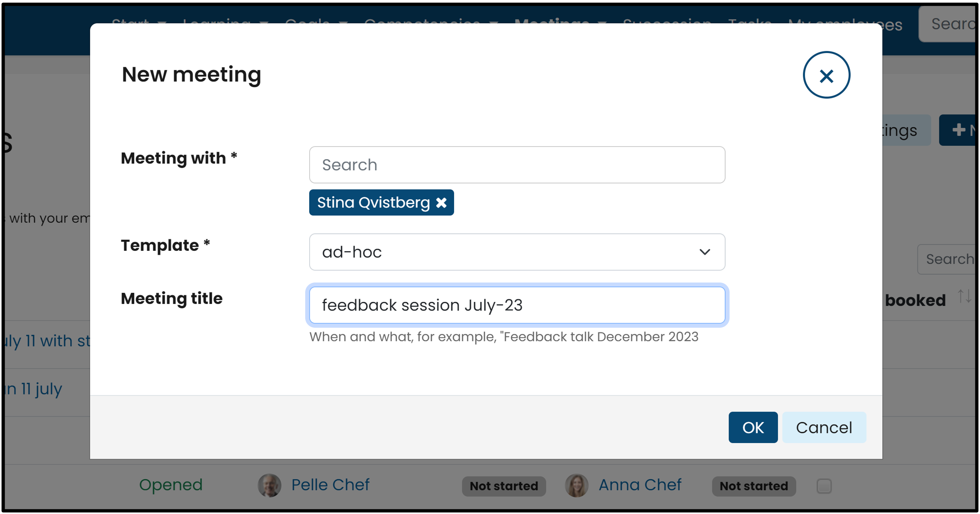The width and height of the screenshot is (980, 514).
Task: Open the meeting link ending in '11 july'
Action: tap(34, 389)
